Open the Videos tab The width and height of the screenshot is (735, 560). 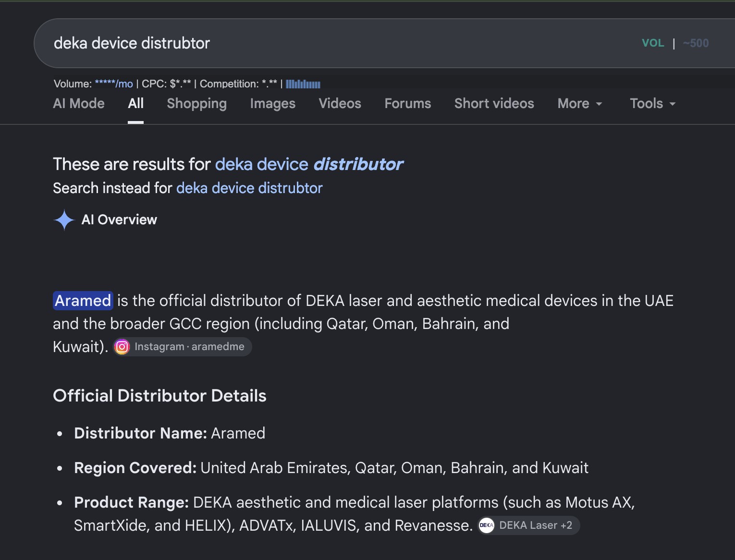pyautogui.click(x=340, y=104)
